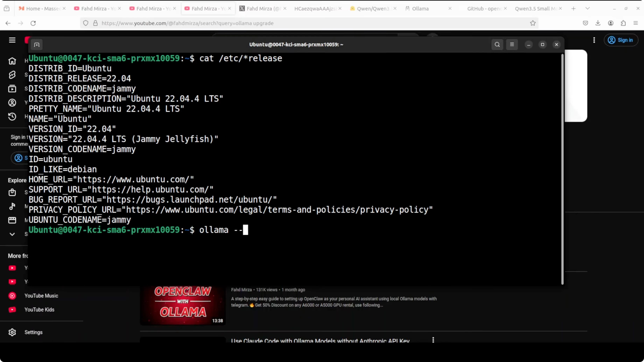Open YouTube Music link
Image resolution: width=644 pixels, height=362 pixels.
pos(41,296)
